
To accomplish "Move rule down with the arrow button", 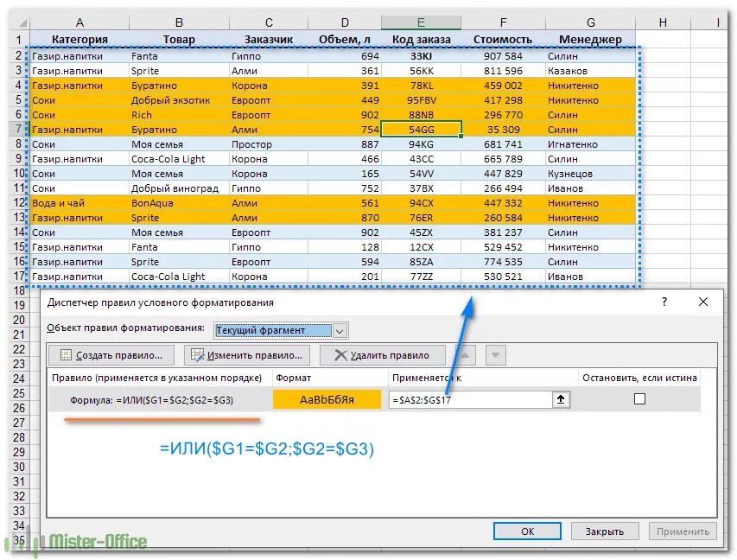I will (x=495, y=355).
